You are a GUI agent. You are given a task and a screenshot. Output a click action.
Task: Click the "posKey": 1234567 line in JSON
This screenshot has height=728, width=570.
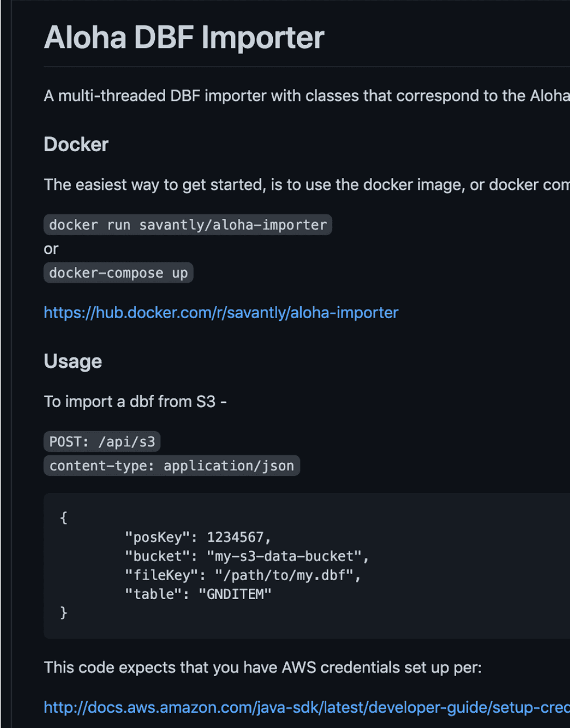click(x=197, y=537)
